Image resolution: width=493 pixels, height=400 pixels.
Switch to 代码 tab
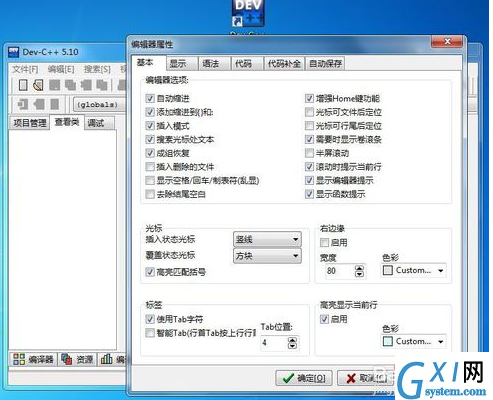(247, 63)
